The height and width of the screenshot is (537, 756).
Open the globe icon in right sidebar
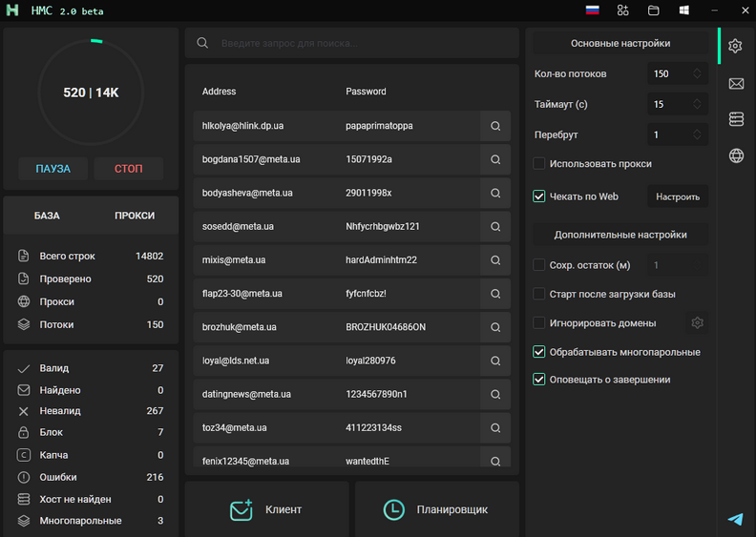click(736, 155)
